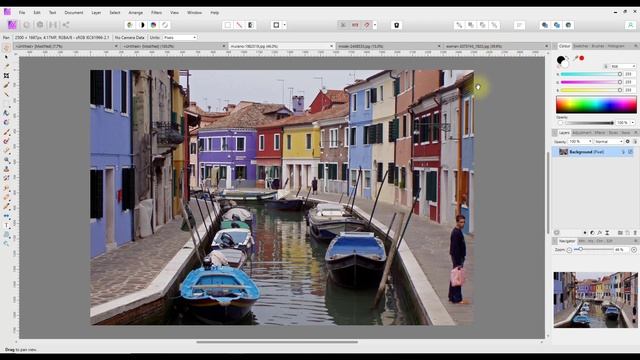Switch to the Adjustment panel tab
The height and width of the screenshot is (360, 640).
[x=582, y=133]
